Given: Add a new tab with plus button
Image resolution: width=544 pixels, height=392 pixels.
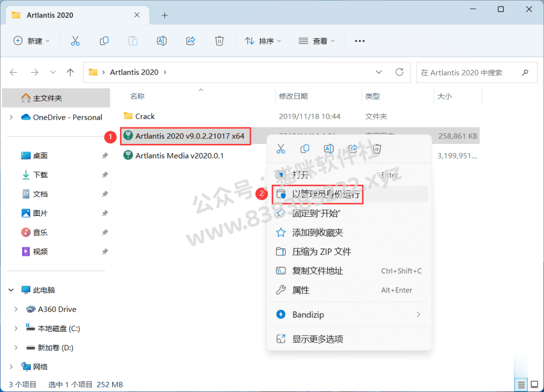Looking at the screenshot, I should [x=165, y=15].
